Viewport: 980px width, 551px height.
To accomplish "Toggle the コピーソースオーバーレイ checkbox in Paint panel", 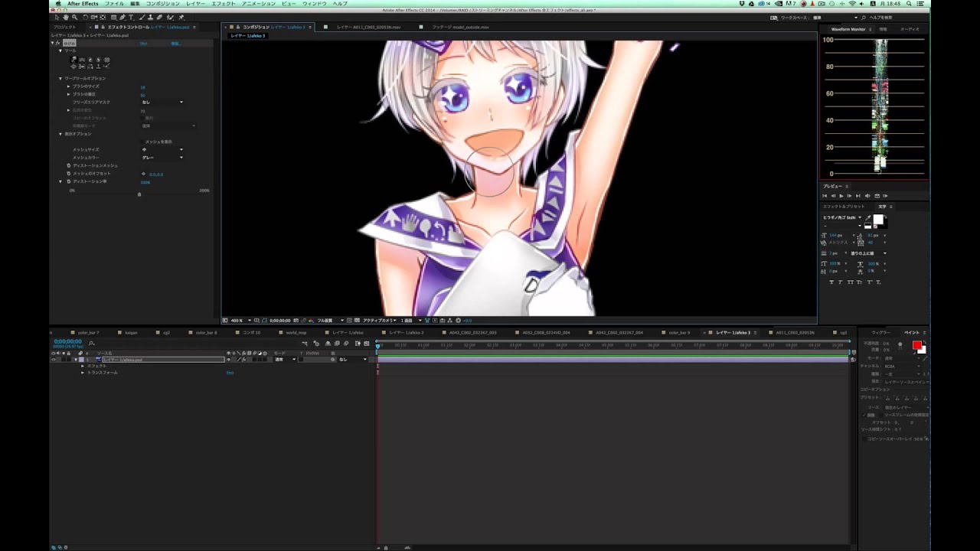I will pos(864,439).
